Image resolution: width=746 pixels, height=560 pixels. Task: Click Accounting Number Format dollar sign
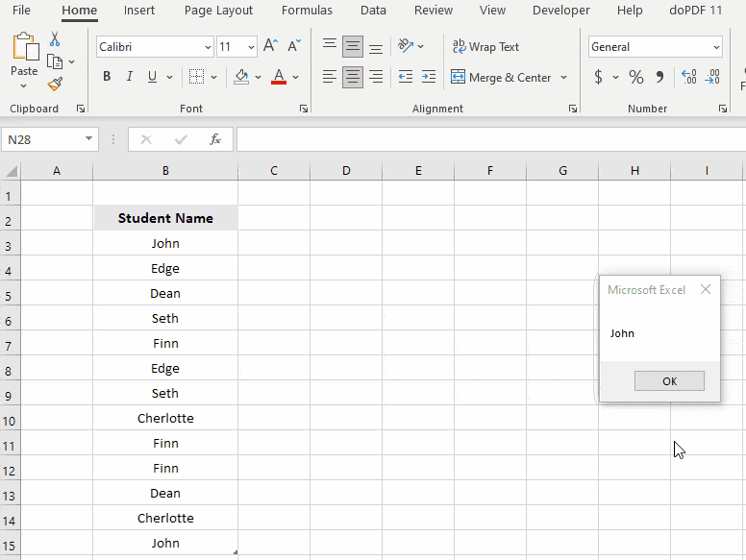point(599,77)
